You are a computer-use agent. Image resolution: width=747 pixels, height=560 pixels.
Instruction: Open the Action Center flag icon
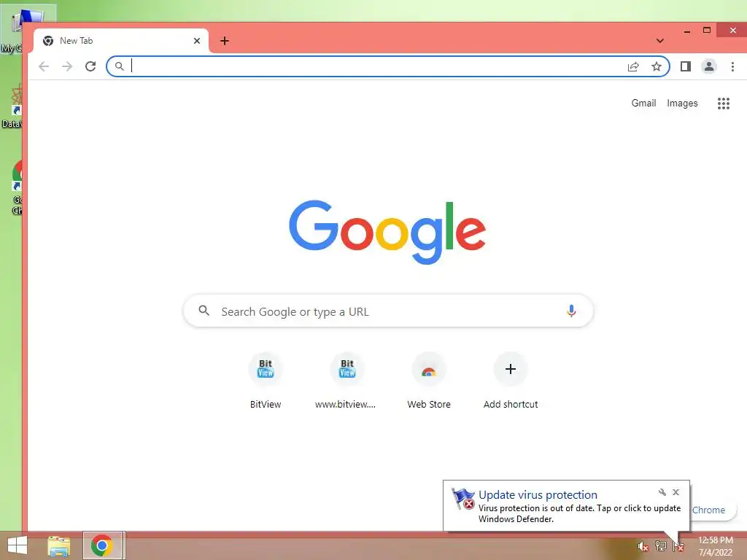click(x=678, y=546)
